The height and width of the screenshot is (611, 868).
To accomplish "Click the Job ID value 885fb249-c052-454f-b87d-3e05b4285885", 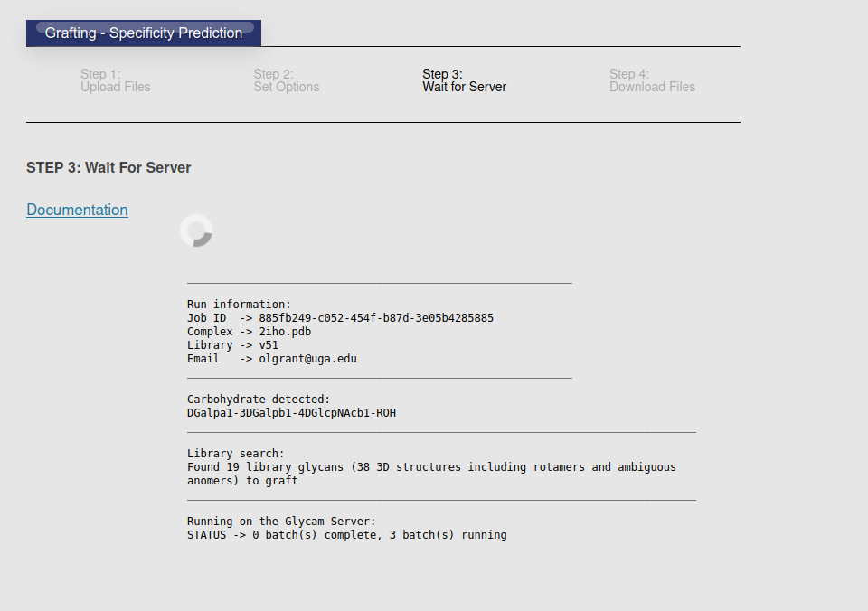I will coord(376,318).
